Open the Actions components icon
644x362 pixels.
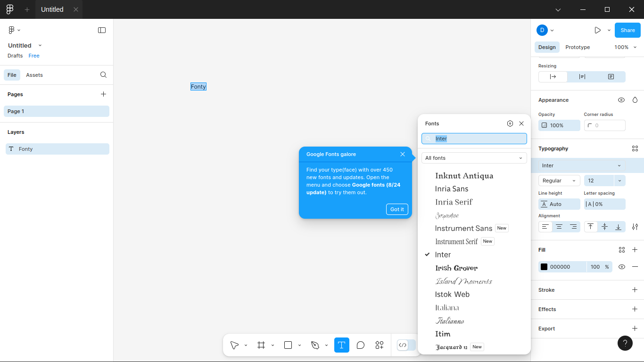tap(380, 345)
